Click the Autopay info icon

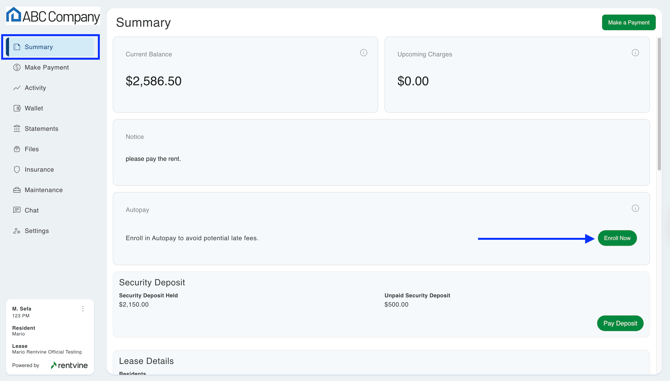click(635, 208)
